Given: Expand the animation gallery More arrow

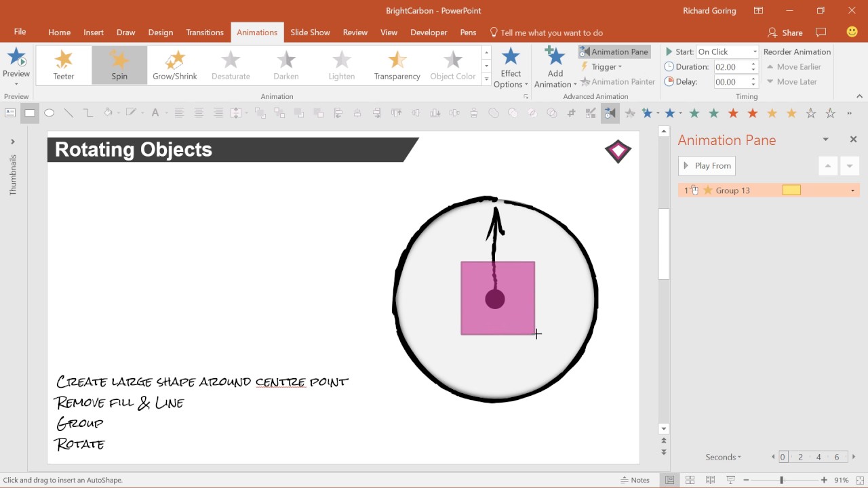Looking at the screenshot, I should (x=486, y=79).
